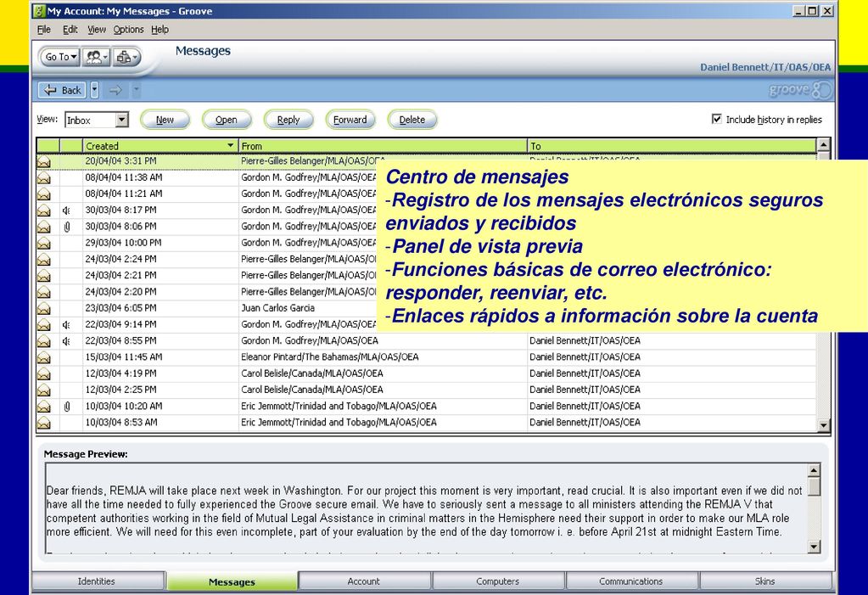Viewport: 868px width, 595px height.
Task: Click envelope icon of 23/03/04 6:05 PM message
Action: 44,309
